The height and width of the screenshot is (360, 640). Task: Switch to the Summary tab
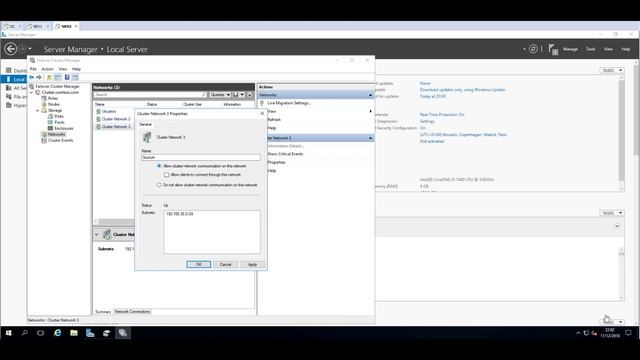(103, 312)
